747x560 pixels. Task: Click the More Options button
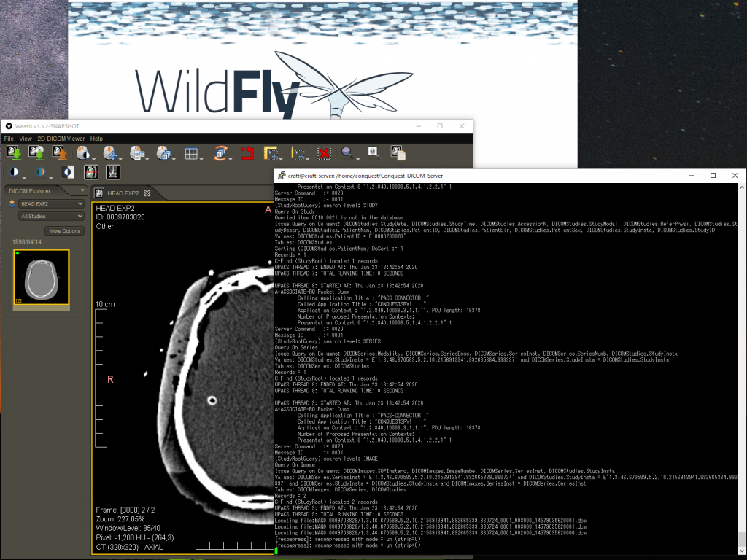(64, 231)
